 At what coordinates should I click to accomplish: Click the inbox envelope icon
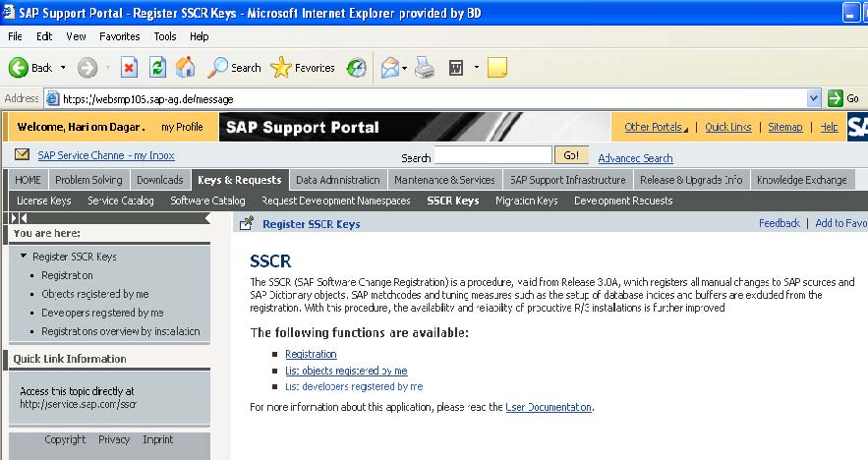coord(23,154)
